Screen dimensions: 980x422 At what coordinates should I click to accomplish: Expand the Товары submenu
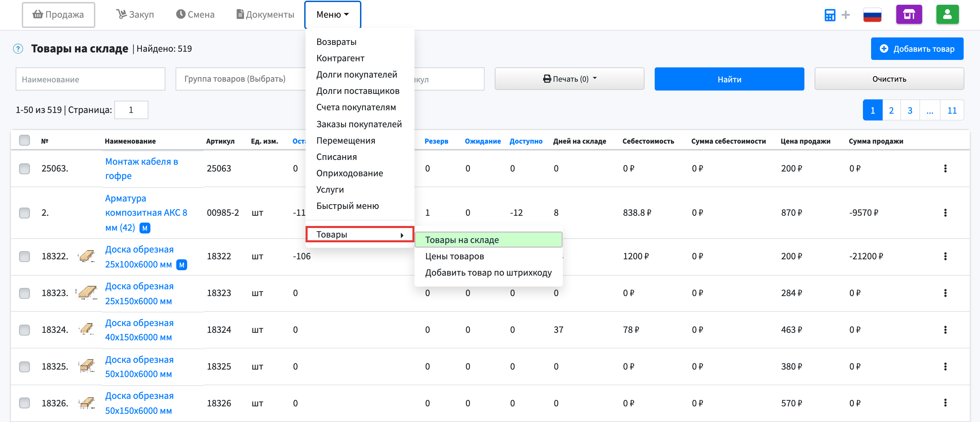(x=359, y=234)
